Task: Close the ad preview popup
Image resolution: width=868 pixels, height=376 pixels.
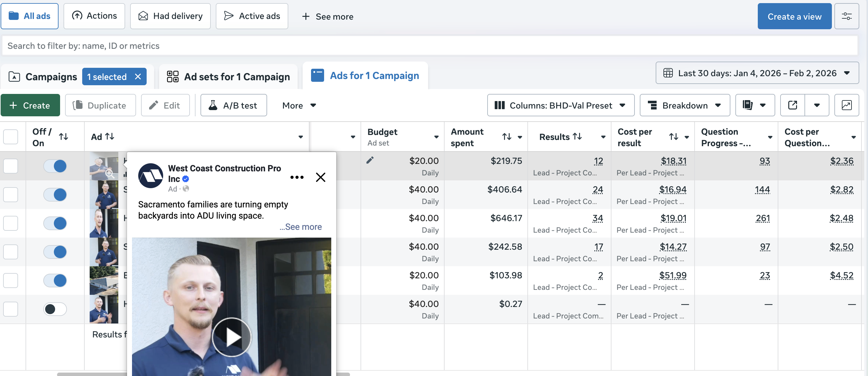Action: click(320, 177)
